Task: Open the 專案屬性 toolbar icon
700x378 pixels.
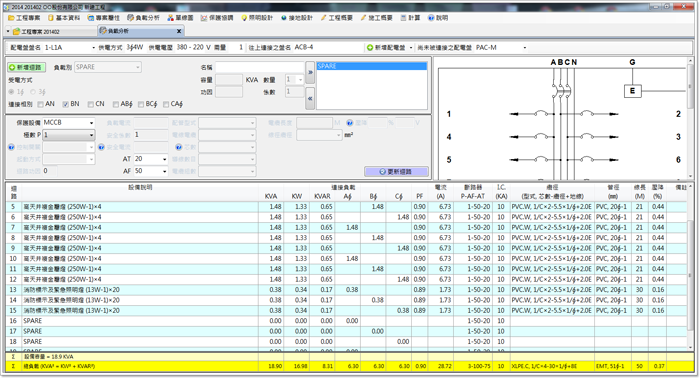Action: pyautogui.click(x=91, y=18)
